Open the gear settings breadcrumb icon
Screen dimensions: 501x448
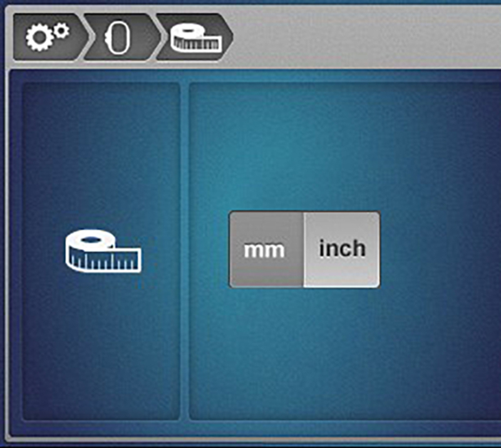pyautogui.click(x=47, y=38)
